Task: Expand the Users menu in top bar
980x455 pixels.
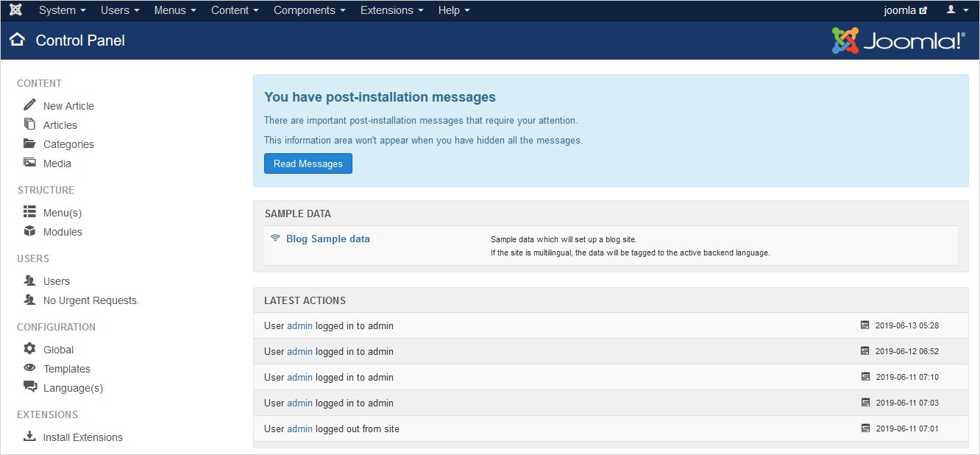Action: tap(120, 10)
